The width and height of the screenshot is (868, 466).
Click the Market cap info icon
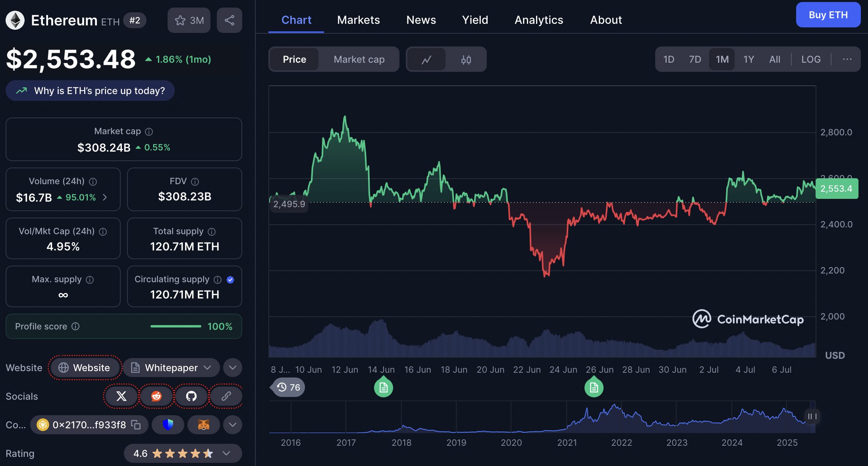pos(149,131)
